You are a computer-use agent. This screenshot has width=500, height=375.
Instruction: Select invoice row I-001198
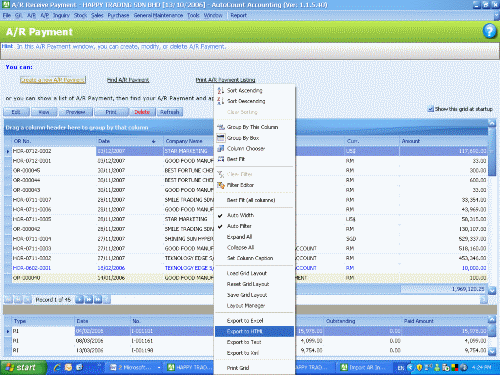coord(250,351)
